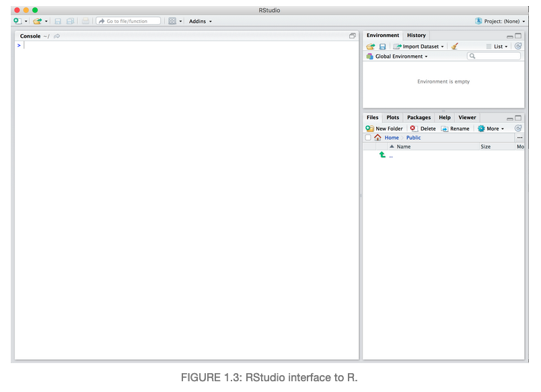This screenshot has height=392, width=541.
Task: Open the Project (None) menu
Action: coord(505,22)
